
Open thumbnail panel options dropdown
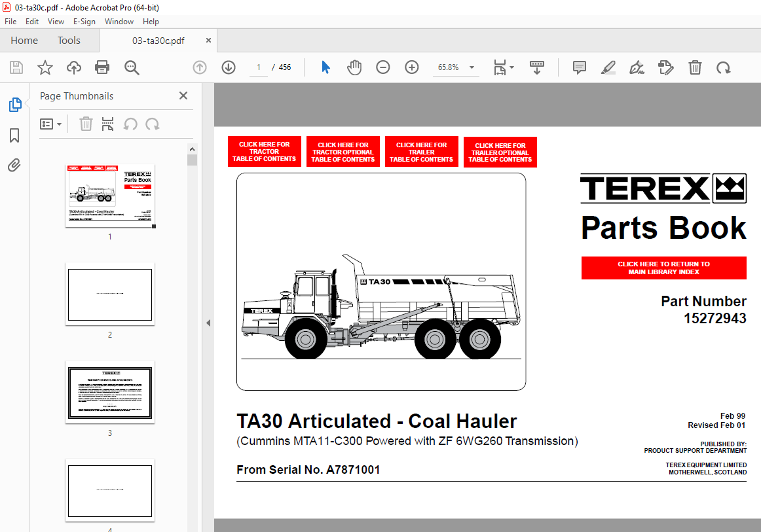(50, 124)
